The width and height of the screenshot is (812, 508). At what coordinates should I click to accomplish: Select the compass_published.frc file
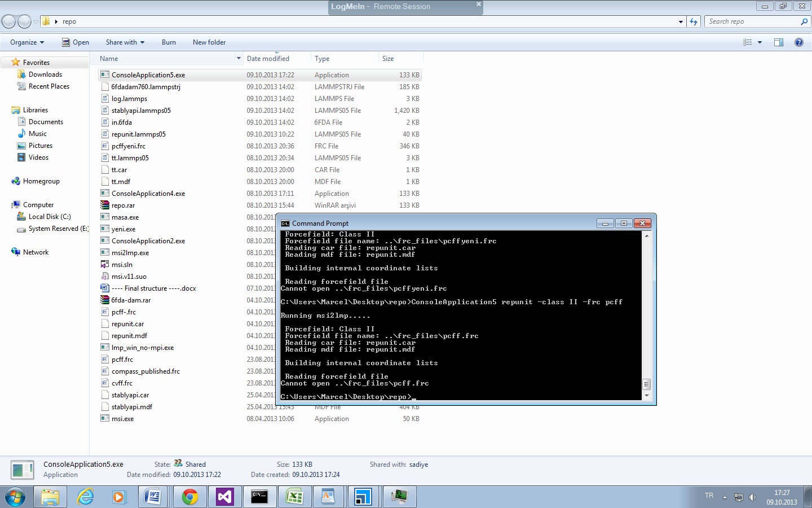point(145,371)
